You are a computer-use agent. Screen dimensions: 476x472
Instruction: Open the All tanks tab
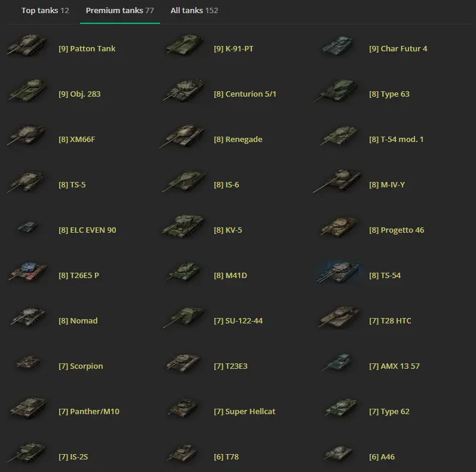click(x=194, y=11)
